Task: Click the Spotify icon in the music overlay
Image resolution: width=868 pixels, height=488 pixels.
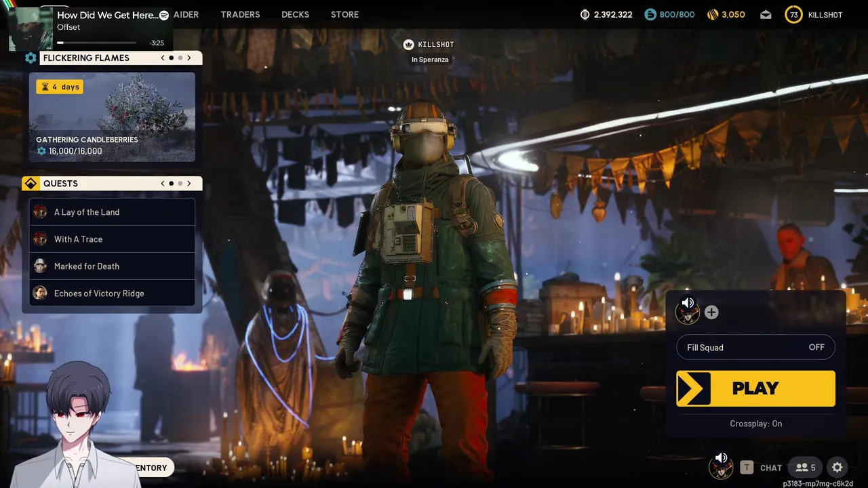Action: point(163,15)
